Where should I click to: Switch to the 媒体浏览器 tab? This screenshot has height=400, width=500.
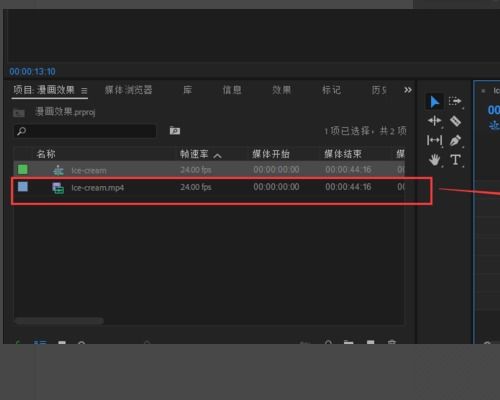click(129, 90)
